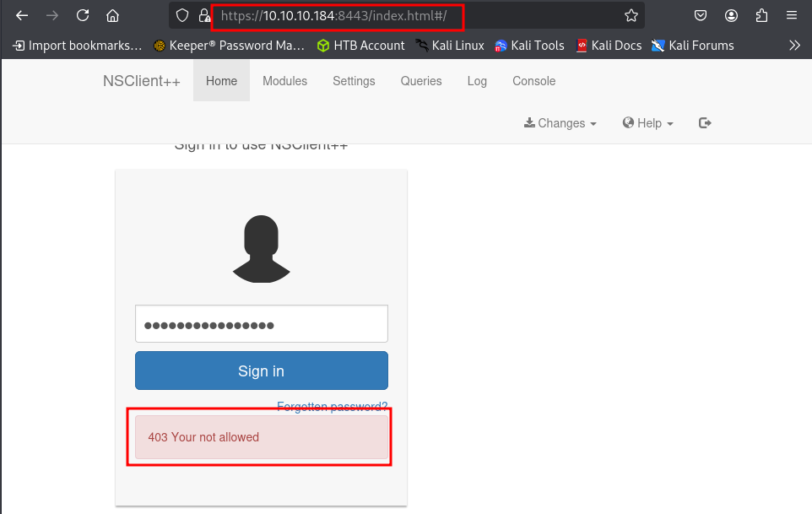Viewport: 812px width, 514px height.
Task: Bookmark this page with star icon
Action: coord(631,15)
